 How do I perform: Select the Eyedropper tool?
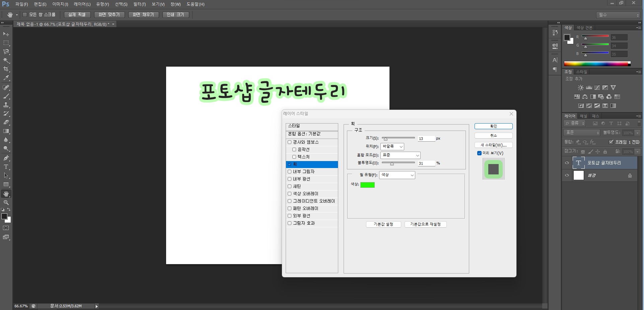point(6,78)
